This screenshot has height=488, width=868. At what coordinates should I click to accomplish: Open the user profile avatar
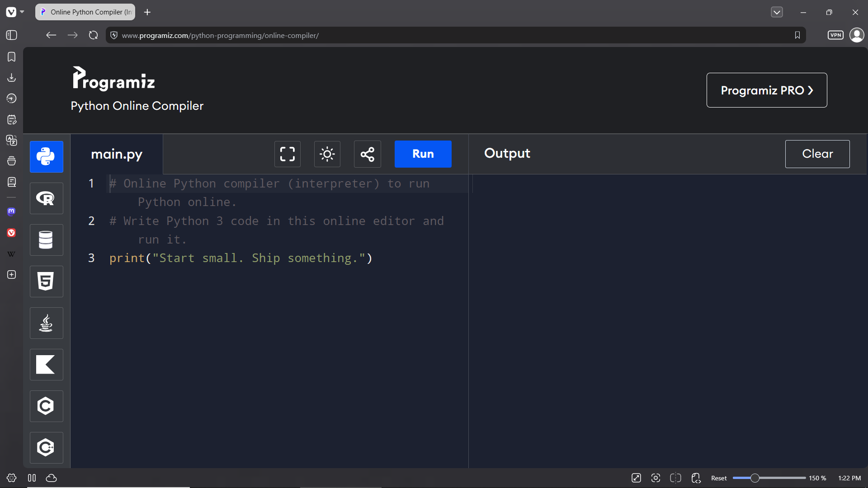[x=857, y=35]
